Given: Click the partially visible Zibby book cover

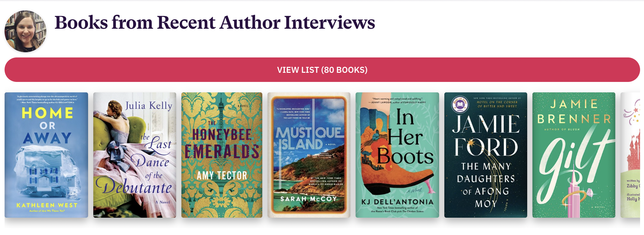Looking at the screenshot, I should pyautogui.click(x=630, y=155).
